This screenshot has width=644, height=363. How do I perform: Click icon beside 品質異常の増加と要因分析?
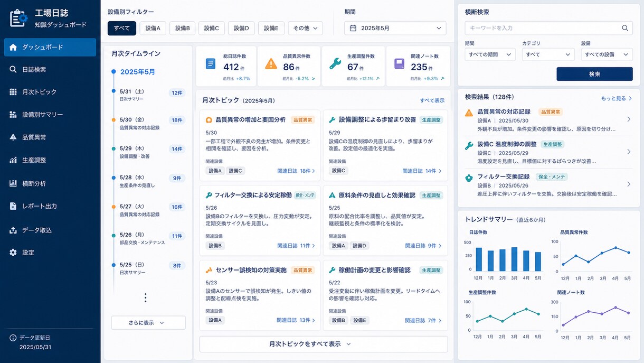pos(209,120)
